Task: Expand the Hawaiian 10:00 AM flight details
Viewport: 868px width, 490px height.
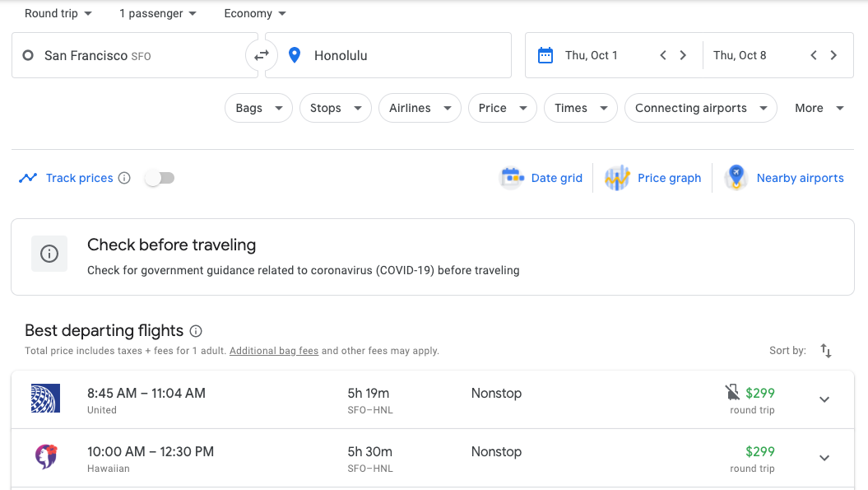Action: click(x=824, y=459)
